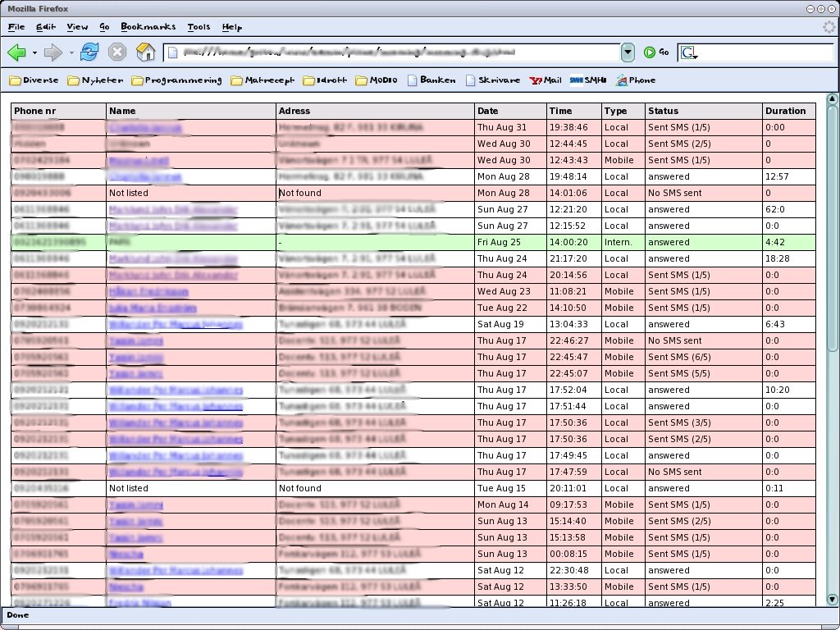Open the Tools menu
The width and height of the screenshot is (840, 630).
(x=199, y=27)
